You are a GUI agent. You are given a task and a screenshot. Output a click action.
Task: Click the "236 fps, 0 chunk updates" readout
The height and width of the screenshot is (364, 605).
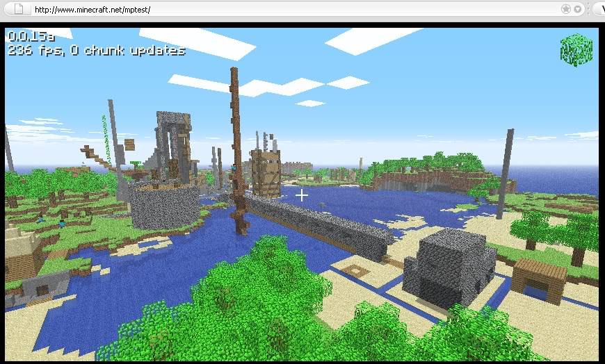pos(97,51)
